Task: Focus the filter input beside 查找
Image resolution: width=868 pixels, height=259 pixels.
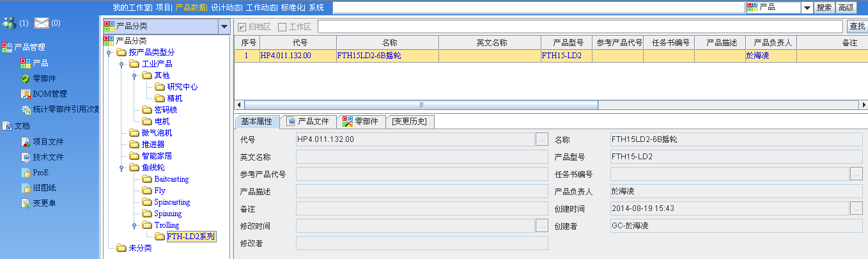Action: (x=580, y=27)
